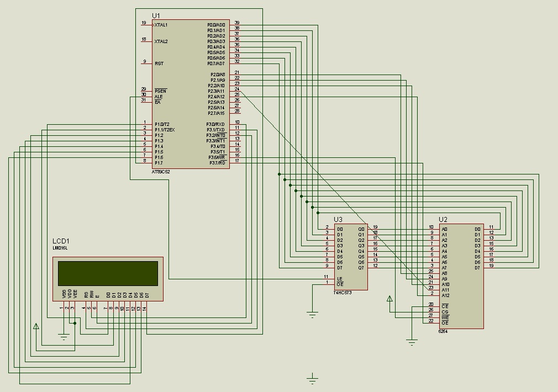Click the ground symbol below the LCD
558x392 pixels.
pyautogui.click(x=64, y=336)
